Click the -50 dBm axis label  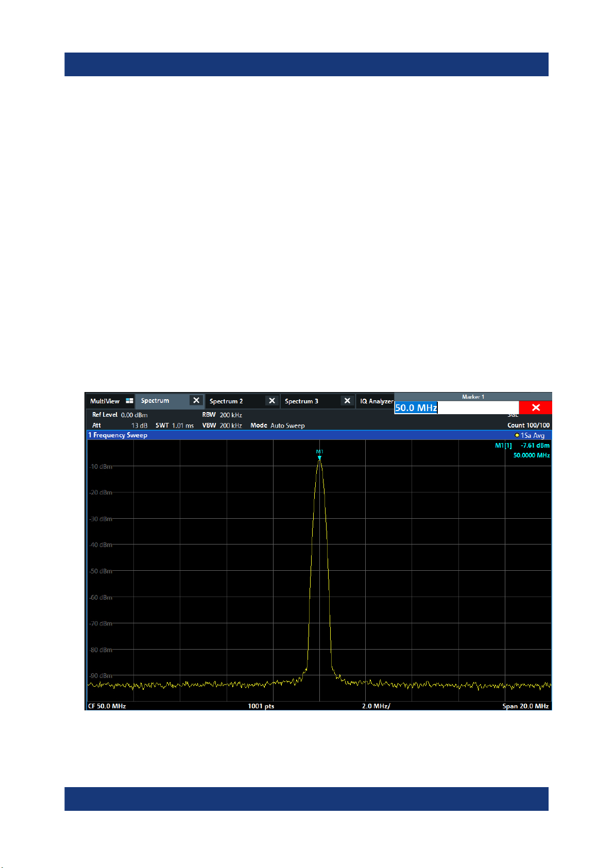(100, 571)
